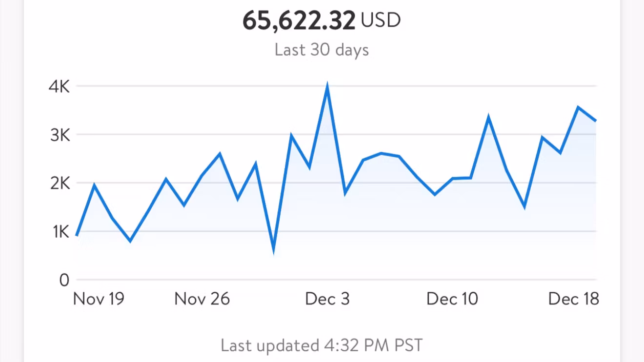644x362 pixels.
Task: Click the last peak just before Dec 18
Action: [578, 107]
